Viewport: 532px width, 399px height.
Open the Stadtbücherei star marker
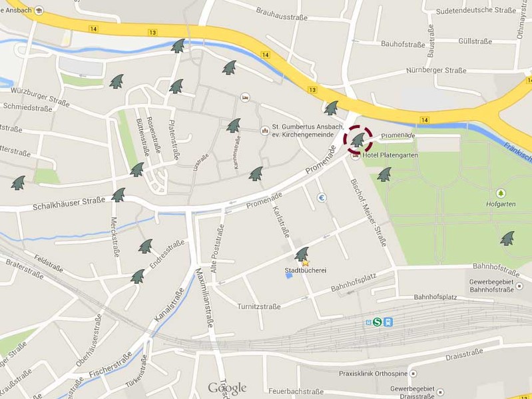pos(306,263)
